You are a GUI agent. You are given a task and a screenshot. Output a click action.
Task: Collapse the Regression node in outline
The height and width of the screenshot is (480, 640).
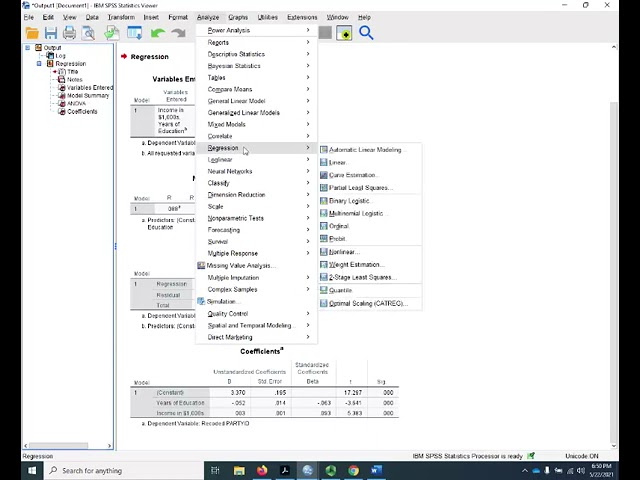point(39,64)
